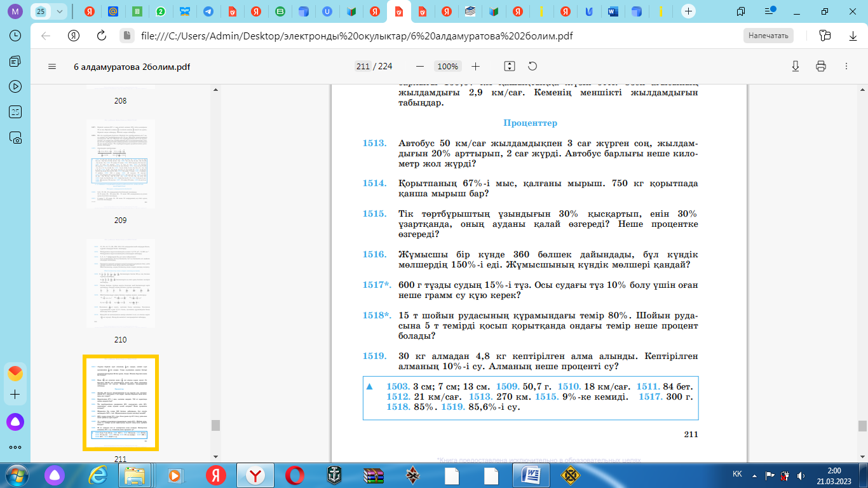Screen dimensions: 868x488
Task: Click problem number 1516
Action: point(375,255)
